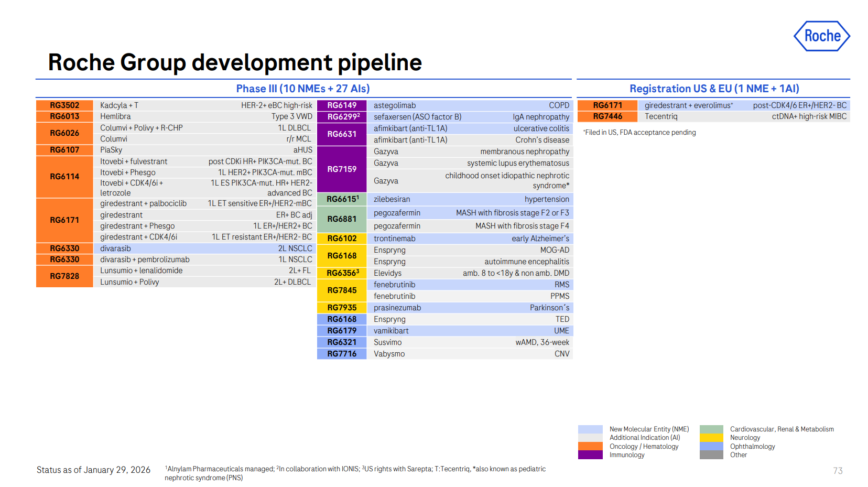868x487 pixels.
Task: Click the RG6114 Itovebi code cell
Action: (x=64, y=177)
